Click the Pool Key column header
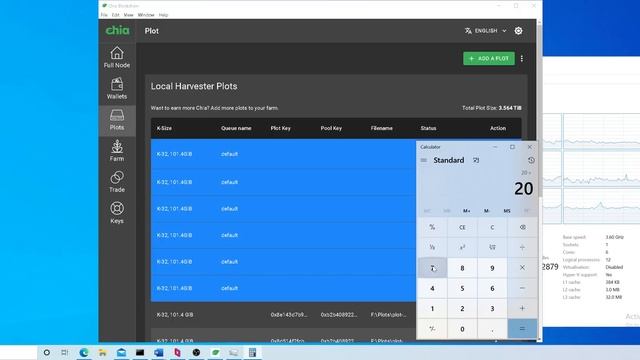Viewport: 640px width, 360px height. click(x=331, y=128)
